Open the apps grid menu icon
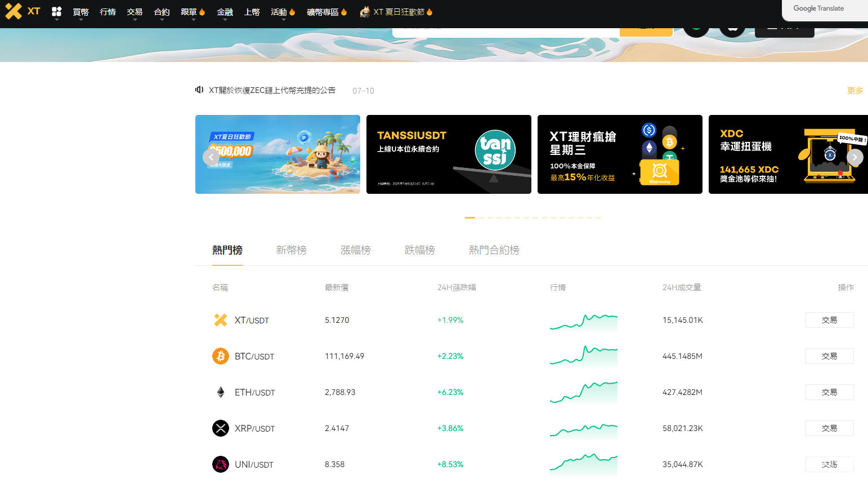This screenshot has height=484, width=868. pyautogui.click(x=56, y=11)
